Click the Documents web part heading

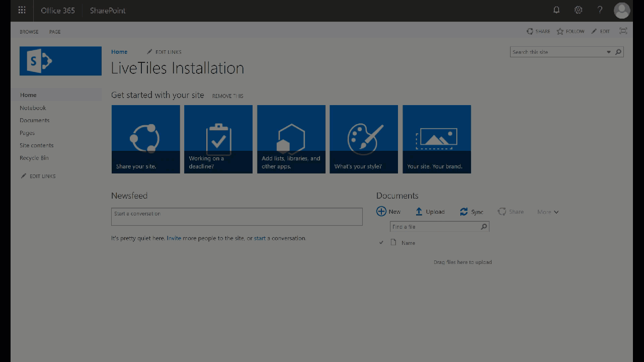coord(397,196)
